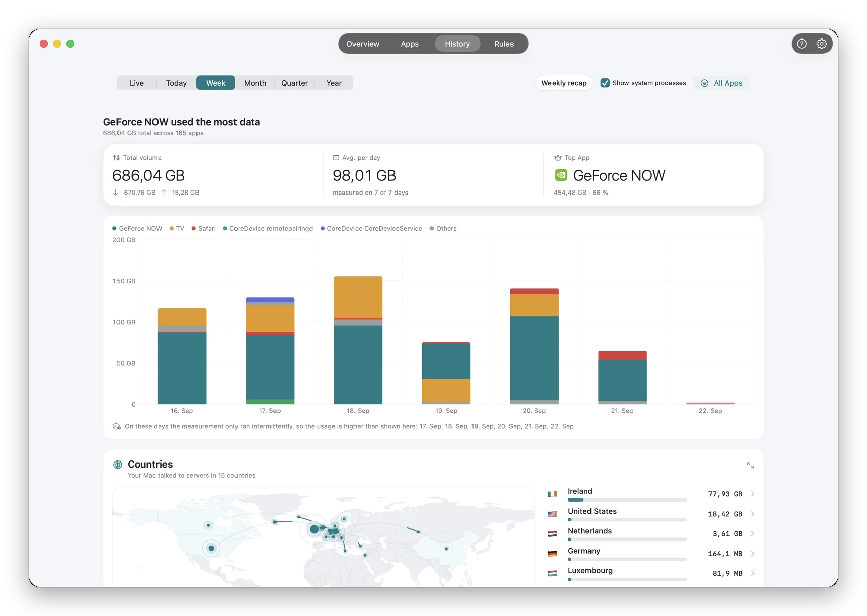Viewport: 867px width, 616px height.
Task: Select the Today time range
Action: coord(176,83)
